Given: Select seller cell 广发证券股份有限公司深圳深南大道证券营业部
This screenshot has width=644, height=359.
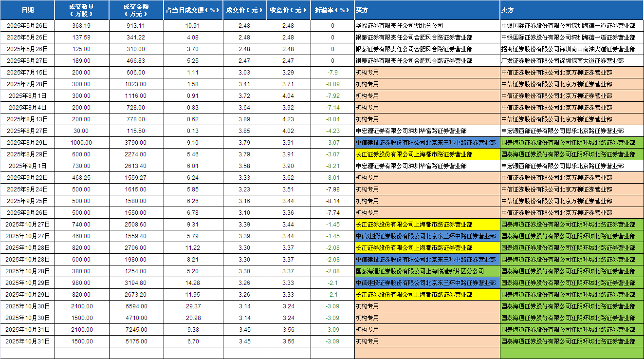Looking at the screenshot, I should [x=572, y=60].
